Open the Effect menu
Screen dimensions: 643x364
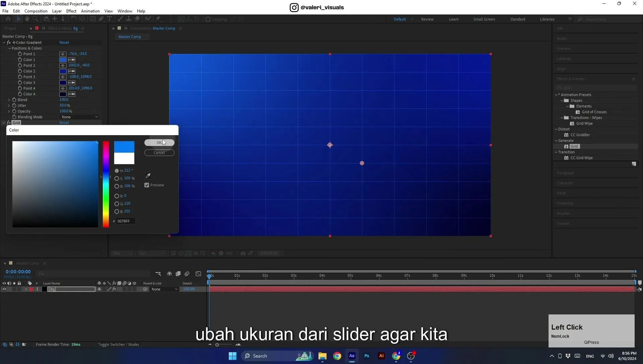71,11
